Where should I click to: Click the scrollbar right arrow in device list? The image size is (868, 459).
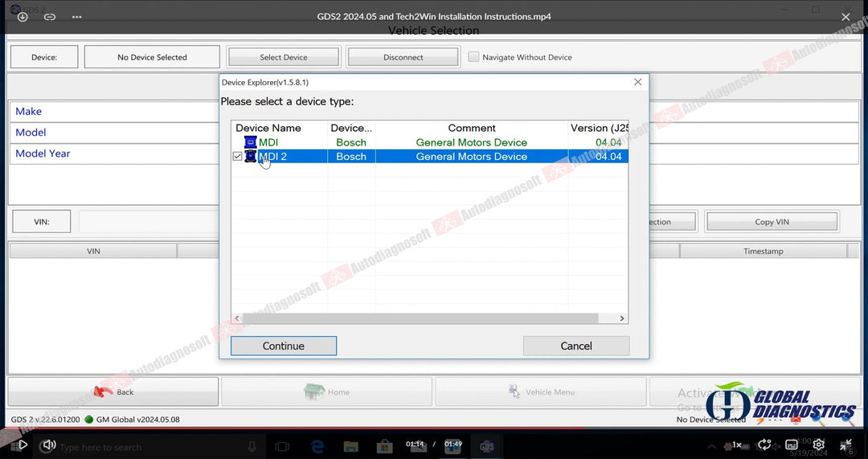click(622, 318)
